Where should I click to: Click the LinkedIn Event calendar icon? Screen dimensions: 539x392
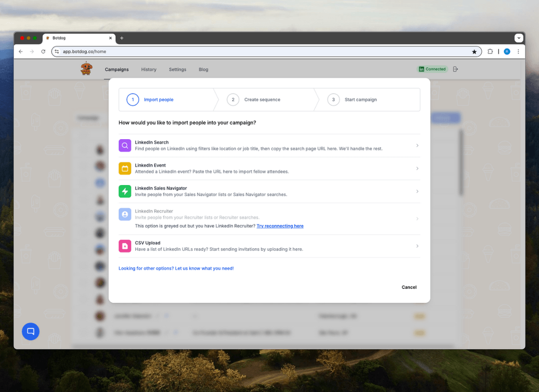tap(125, 168)
